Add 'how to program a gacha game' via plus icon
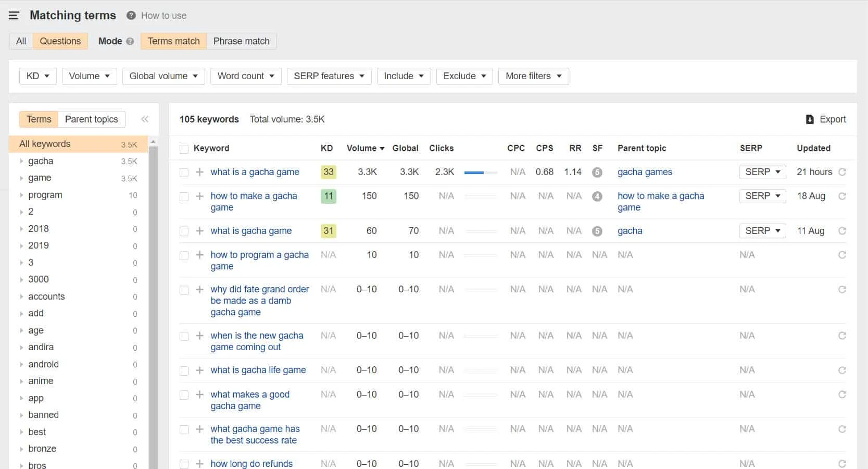This screenshot has height=469, width=868. pos(199,255)
